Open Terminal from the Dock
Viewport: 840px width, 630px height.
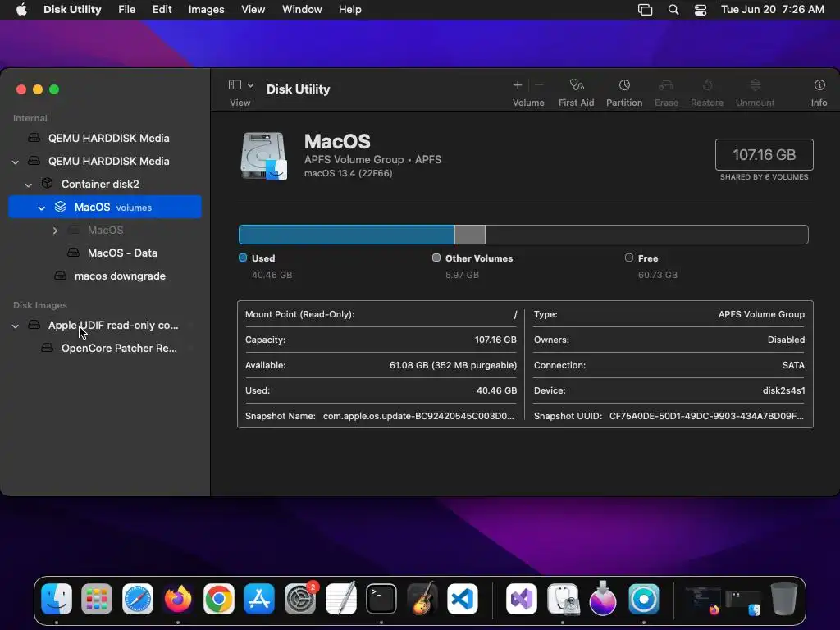point(381,598)
